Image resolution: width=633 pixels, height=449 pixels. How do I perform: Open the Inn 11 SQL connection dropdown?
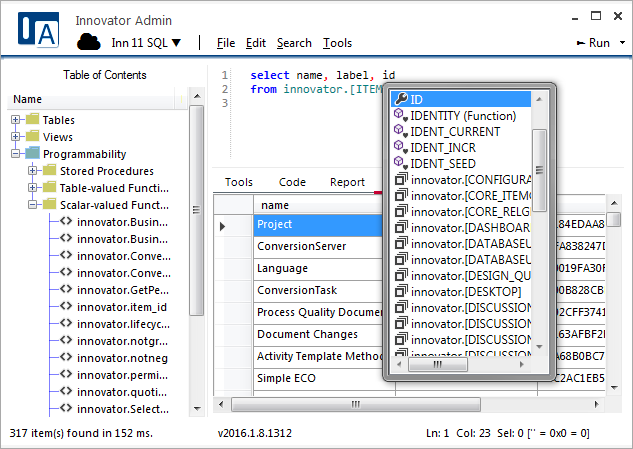tap(146, 43)
